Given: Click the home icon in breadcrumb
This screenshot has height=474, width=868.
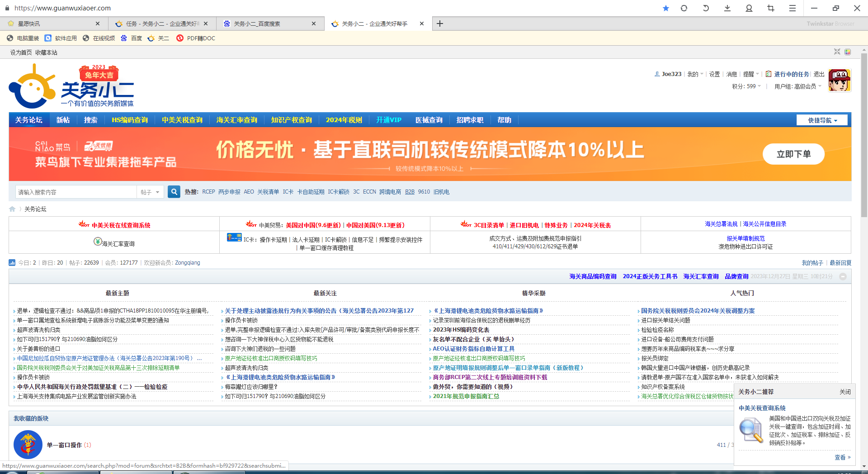Looking at the screenshot, I should (x=12, y=209).
